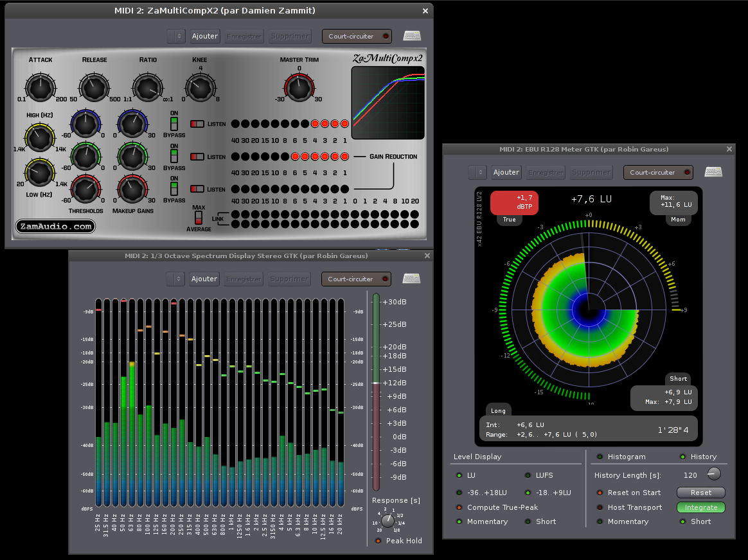Open preset dropdown in EBU R128 Meter
Screen dimensions: 748x560
pos(477,172)
